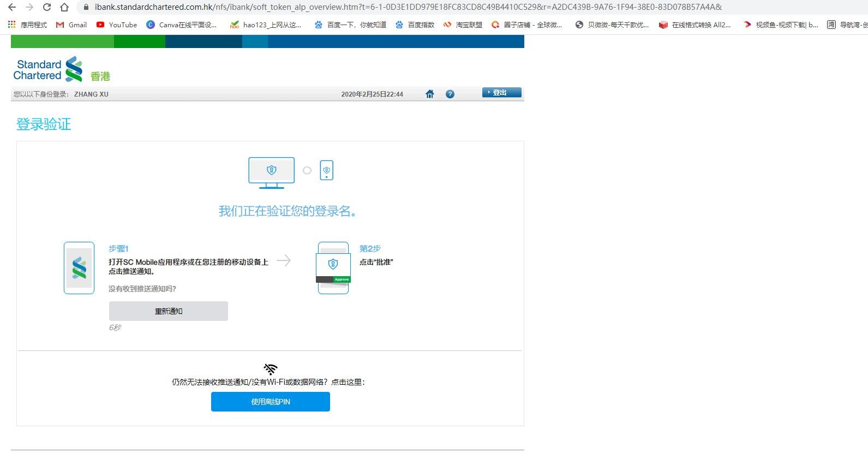Click the small phone shield icon
868x453 pixels.
(x=326, y=170)
